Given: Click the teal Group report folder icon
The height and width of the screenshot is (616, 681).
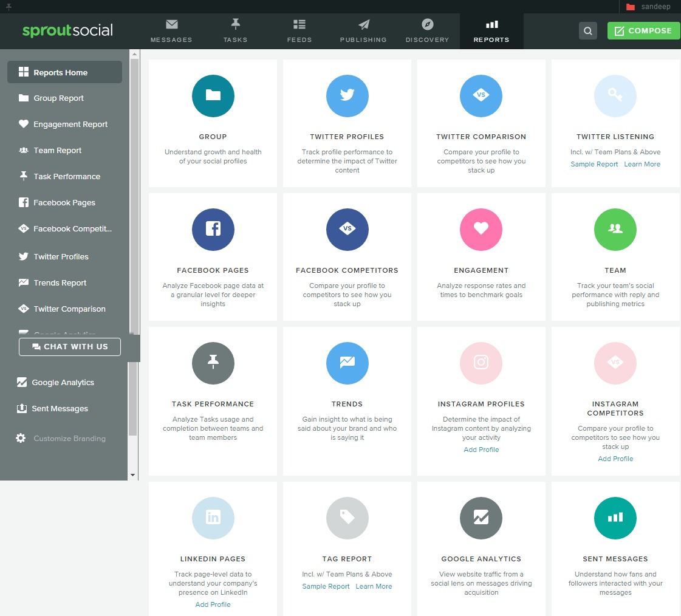Looking at the screenshot, I should pyautogui.click(x=213, y=95).
